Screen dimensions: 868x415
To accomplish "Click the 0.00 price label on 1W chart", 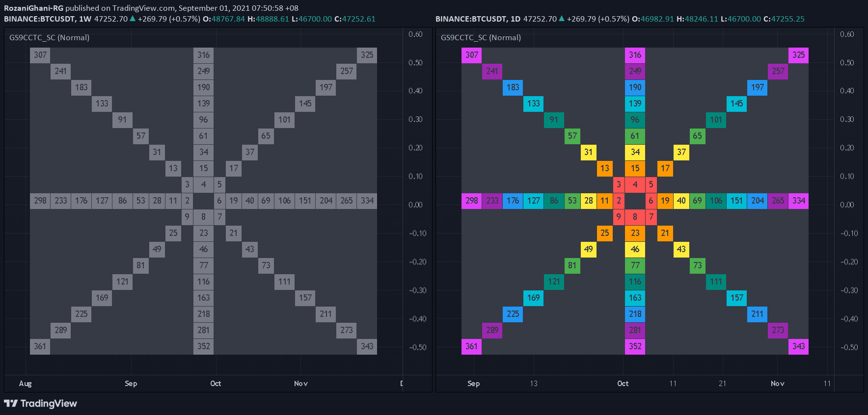I will 415,205.
